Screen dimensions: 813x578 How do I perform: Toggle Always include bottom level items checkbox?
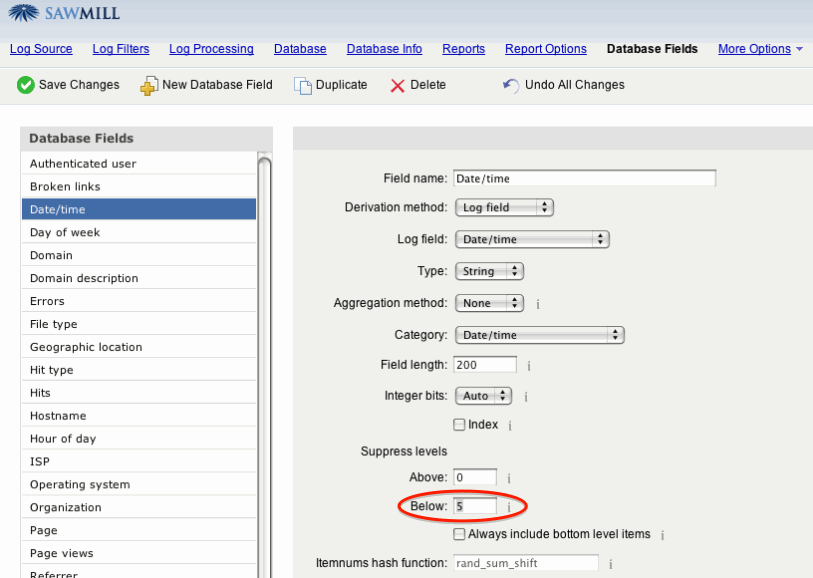coord(460,534)
